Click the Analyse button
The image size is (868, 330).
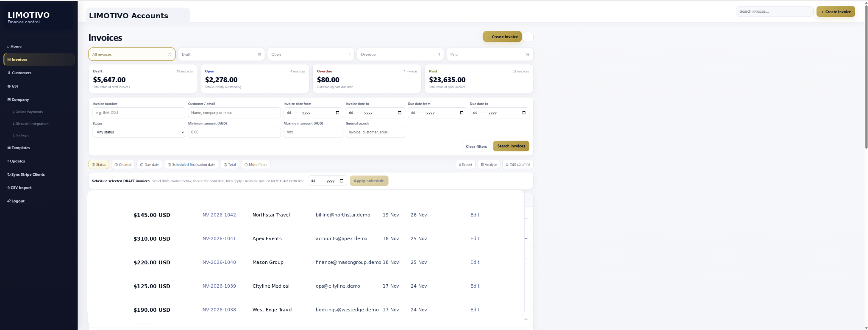pos(489,164)
